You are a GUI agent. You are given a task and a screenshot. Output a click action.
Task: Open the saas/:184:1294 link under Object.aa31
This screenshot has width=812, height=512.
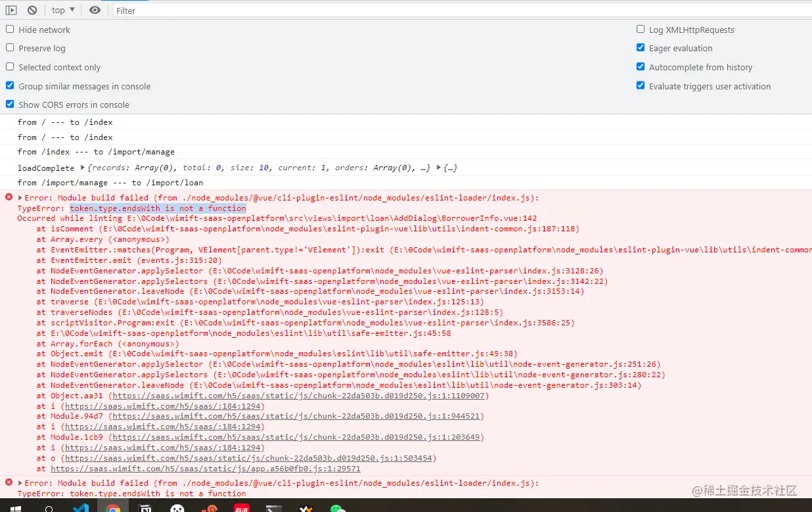coord(163,406)
